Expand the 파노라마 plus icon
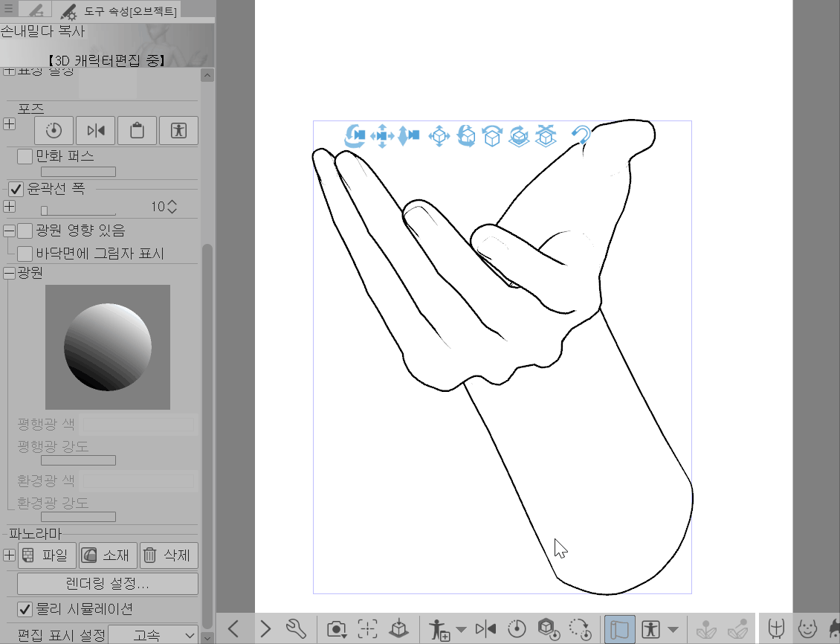Viewport: 840px width, 644px height. click(x=9, y=555)
